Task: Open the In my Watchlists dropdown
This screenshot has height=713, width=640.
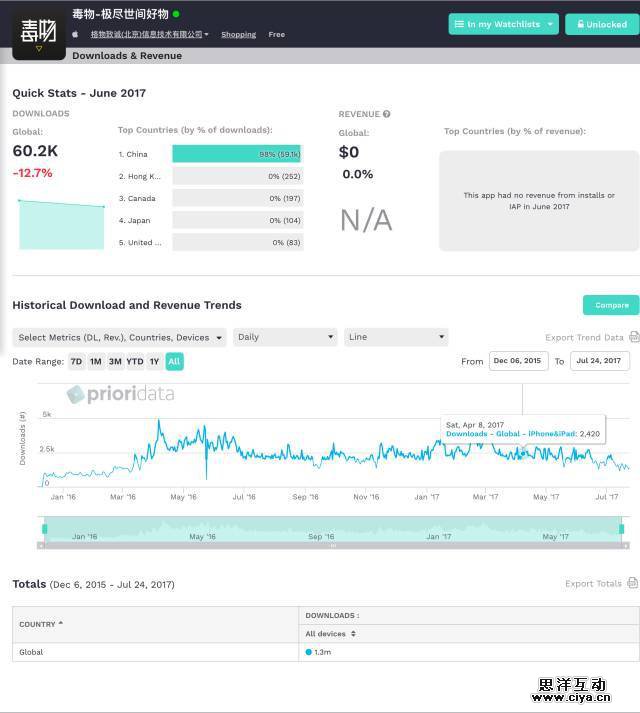Action: pyautogui.click(x=503, y=24)
